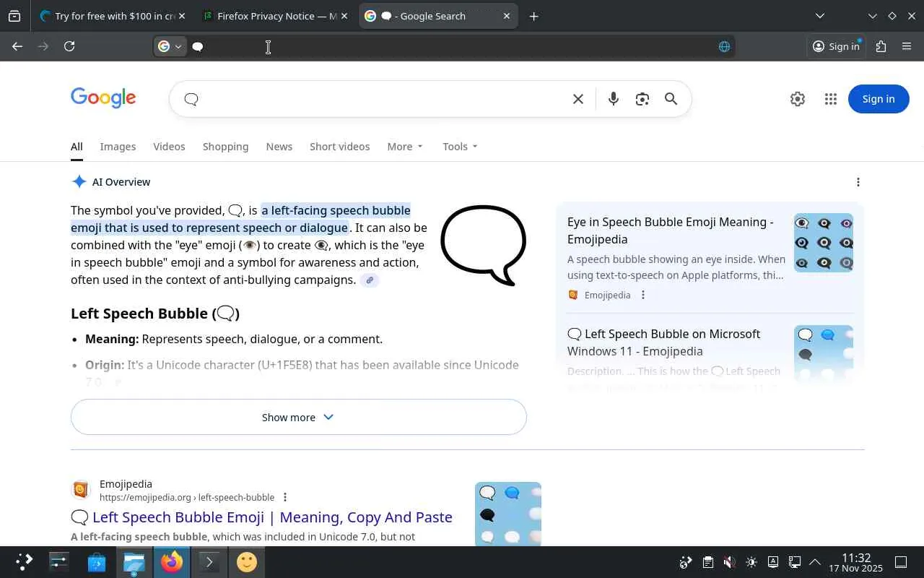Show hidden system tray icons
The height and width of the screenshot is (578, 924).
pyautogui.click(x=815, y=562)
